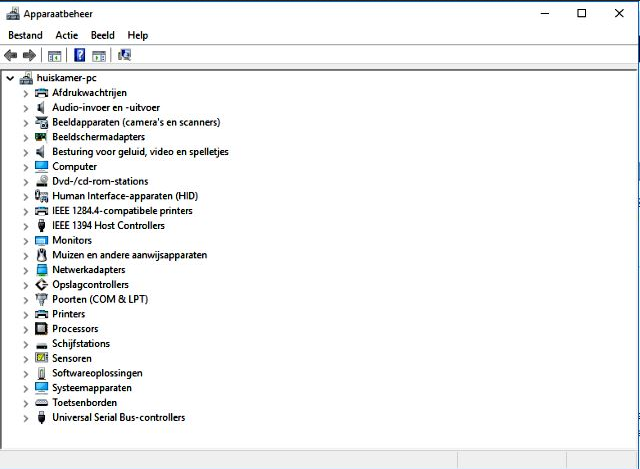Click the Beeldschermadapters card icon
The image size is (640, 469).
tap(41, 137)
